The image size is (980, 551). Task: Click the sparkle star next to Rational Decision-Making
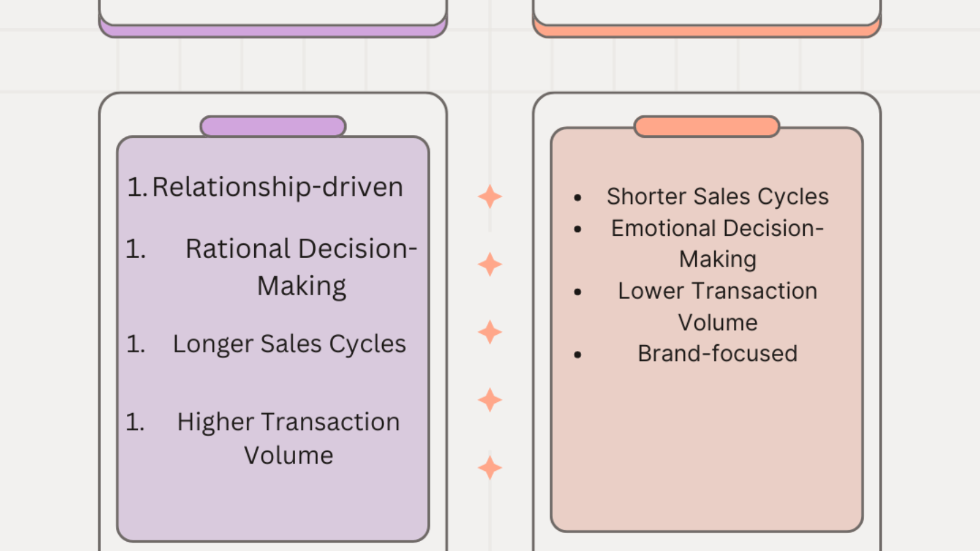click(x=490, y=265)
